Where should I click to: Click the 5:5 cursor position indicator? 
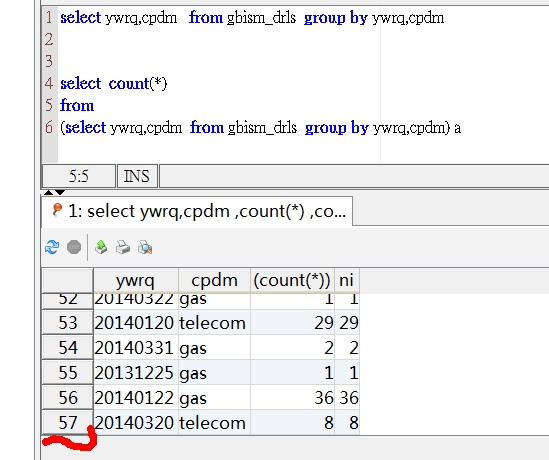[79, 176]
